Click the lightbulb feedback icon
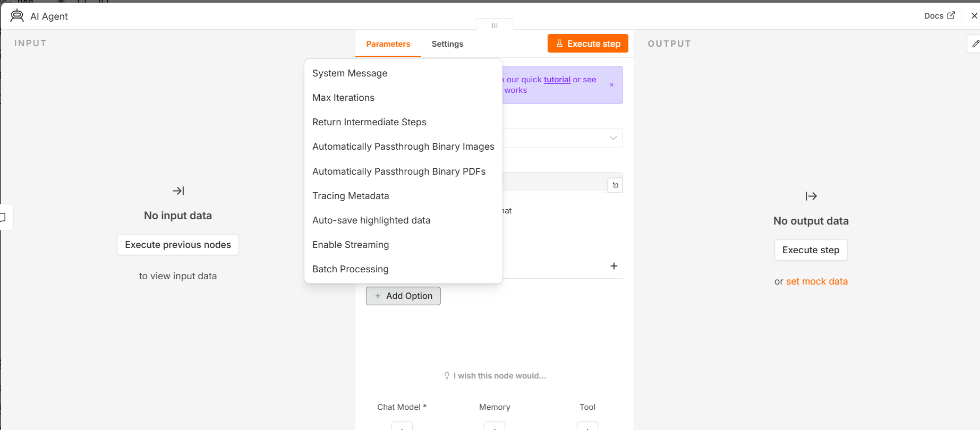This screenshot has width=980, height=430. coord(447,376)
